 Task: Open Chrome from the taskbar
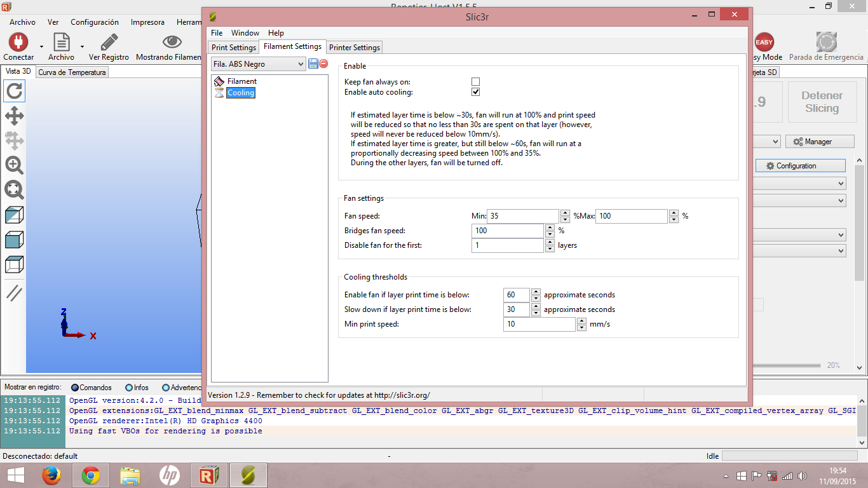pyautogui.click(x=91, y=475)
